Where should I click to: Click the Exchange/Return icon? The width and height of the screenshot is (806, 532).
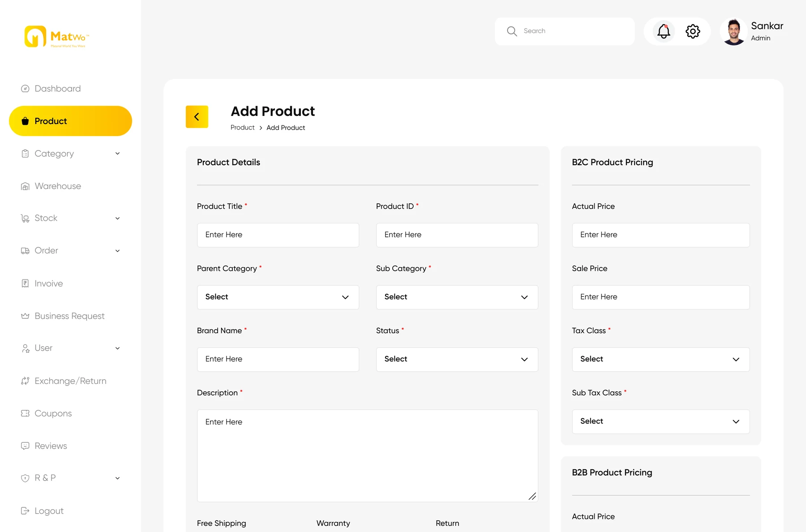[x=25, y=381]
